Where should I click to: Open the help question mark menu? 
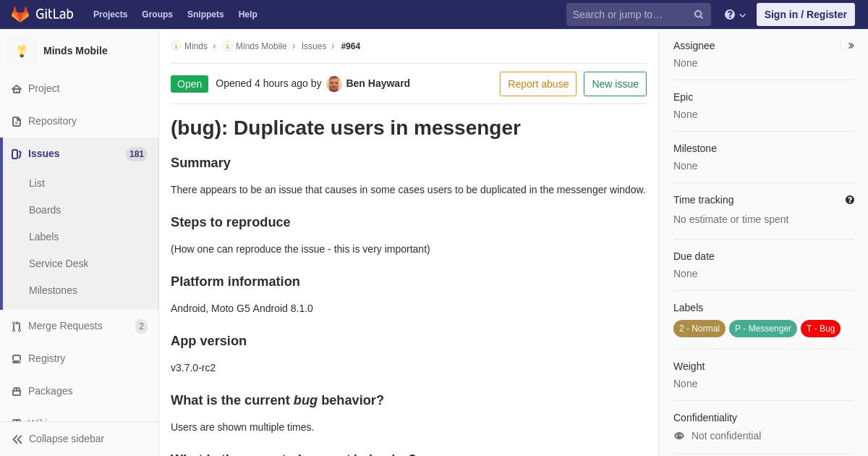pos(735,14)
